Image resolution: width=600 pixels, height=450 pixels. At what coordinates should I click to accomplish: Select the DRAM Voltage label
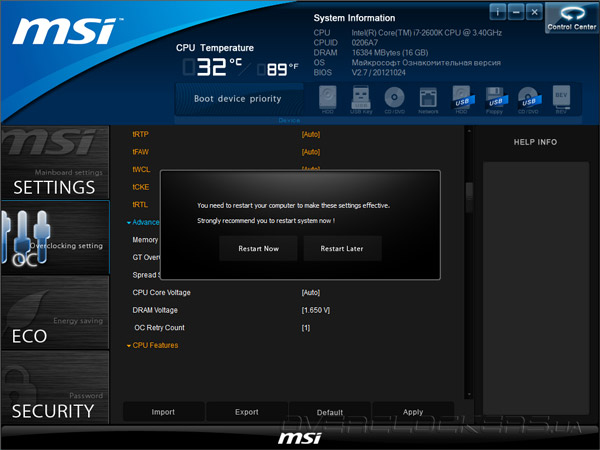pos(155,310)
